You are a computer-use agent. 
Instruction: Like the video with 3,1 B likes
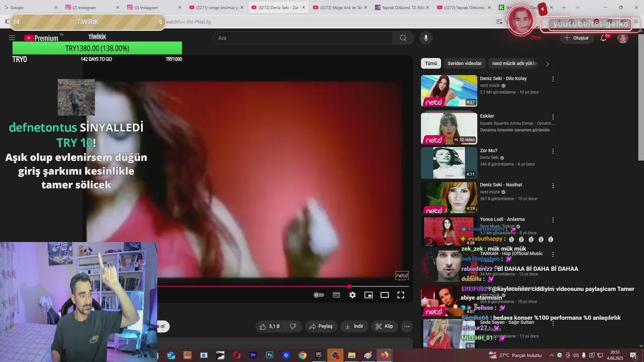click(x=270, y=326)
